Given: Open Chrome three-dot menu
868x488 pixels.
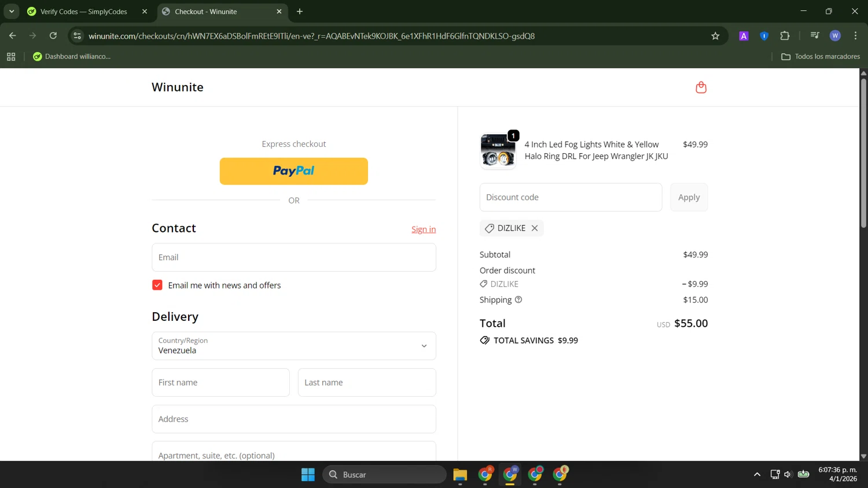Looking at the screenshot, I should pos(855,36).
